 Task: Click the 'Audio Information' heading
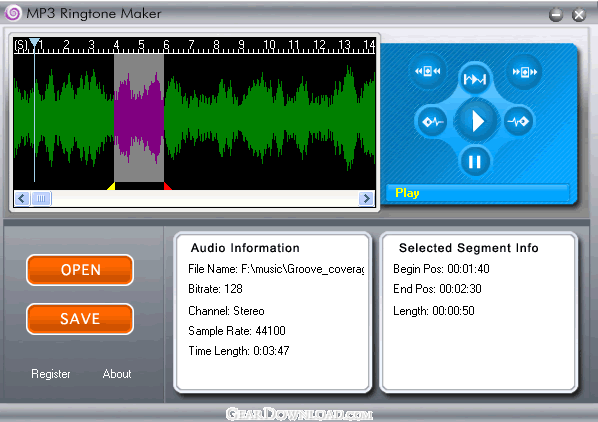point(245,248)
